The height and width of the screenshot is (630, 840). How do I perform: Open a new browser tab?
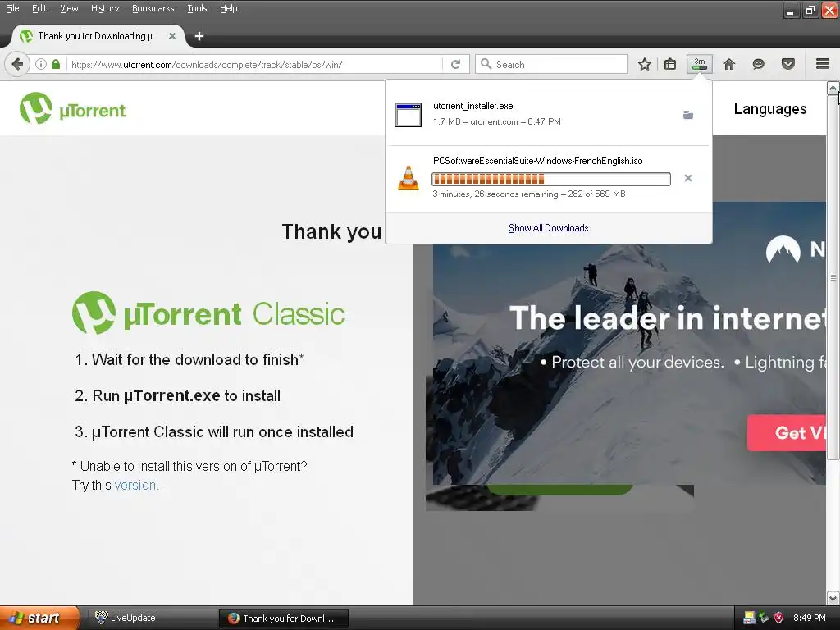point(199,36)
